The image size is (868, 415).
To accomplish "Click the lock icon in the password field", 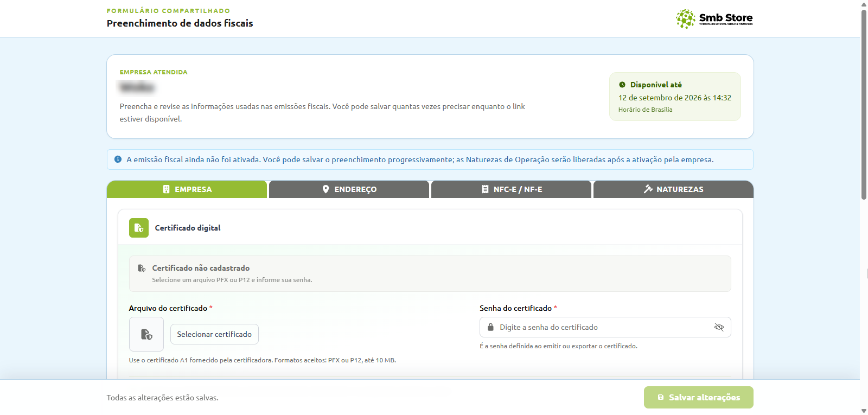I will point(490,327).
